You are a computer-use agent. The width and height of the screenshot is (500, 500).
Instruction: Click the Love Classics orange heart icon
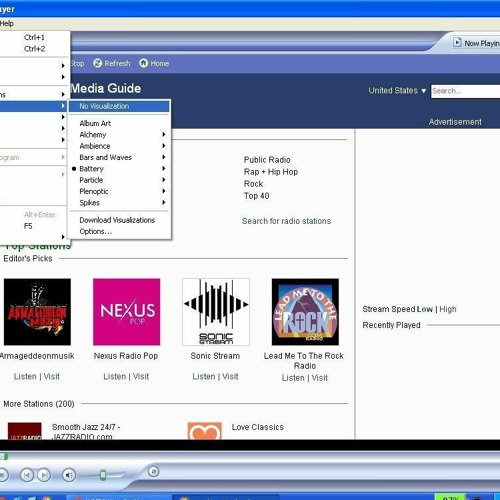click(x=205, y=431)
